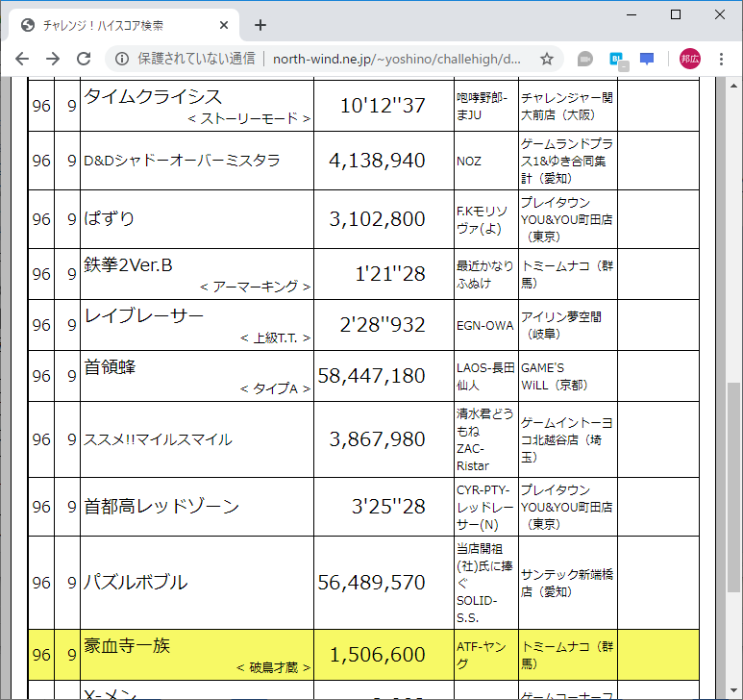This screenshot has width=743, height=700.
Task: Click location チャレンジャー関大前店（大阪）
Action: [567, 106]
